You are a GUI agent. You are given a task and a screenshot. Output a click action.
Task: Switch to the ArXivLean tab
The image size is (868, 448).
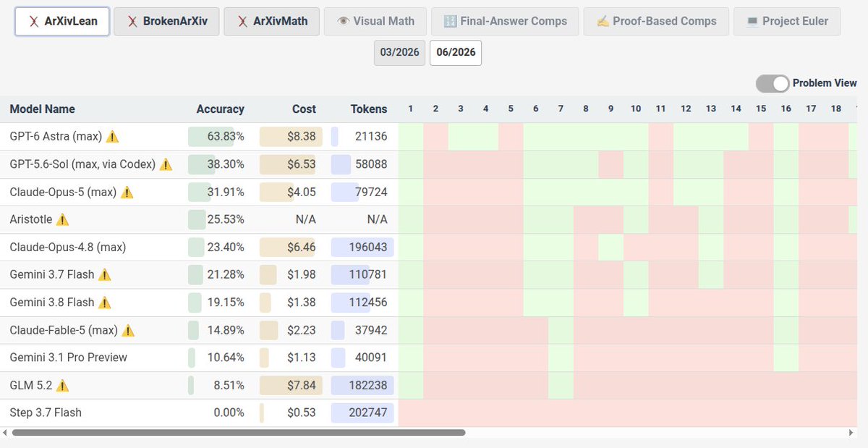[61, 21]
